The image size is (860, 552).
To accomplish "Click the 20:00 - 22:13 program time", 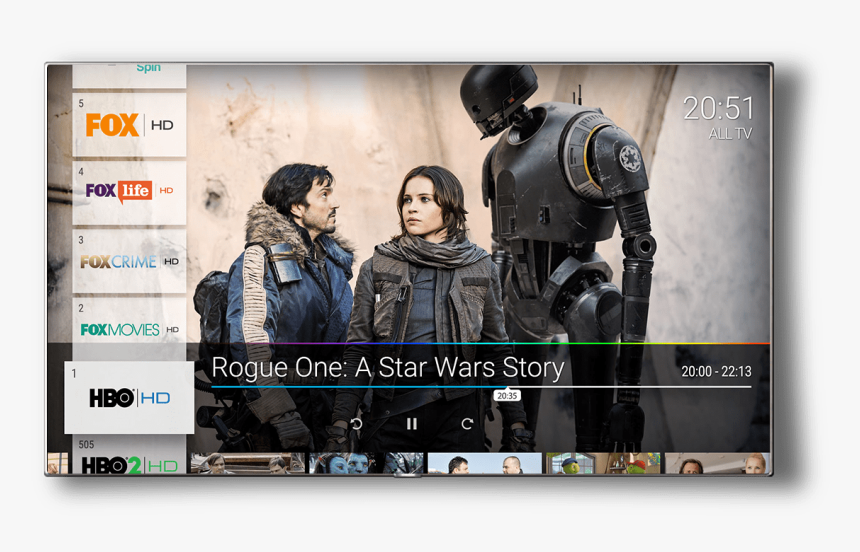I will [x=716, y=371].
